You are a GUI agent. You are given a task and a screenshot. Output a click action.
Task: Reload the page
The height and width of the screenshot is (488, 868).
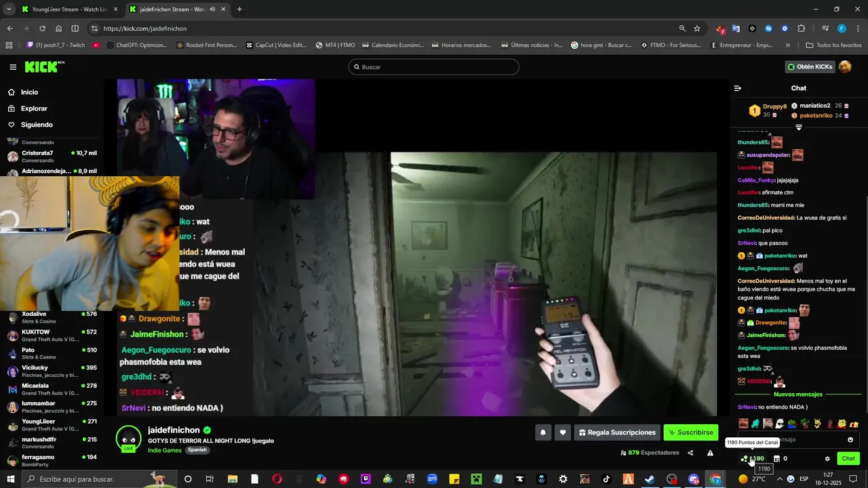pyautogui.click(x=42, y=28)
